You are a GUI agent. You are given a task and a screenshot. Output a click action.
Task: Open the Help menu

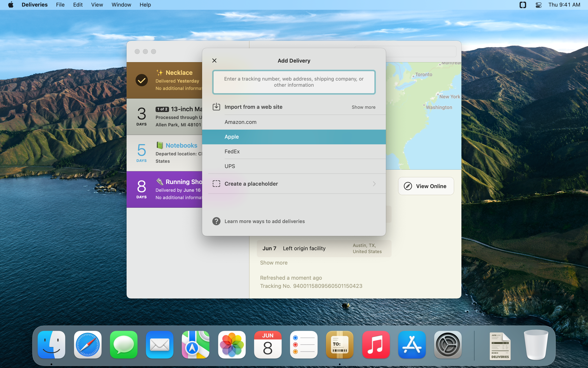click(x=145, y=5)
